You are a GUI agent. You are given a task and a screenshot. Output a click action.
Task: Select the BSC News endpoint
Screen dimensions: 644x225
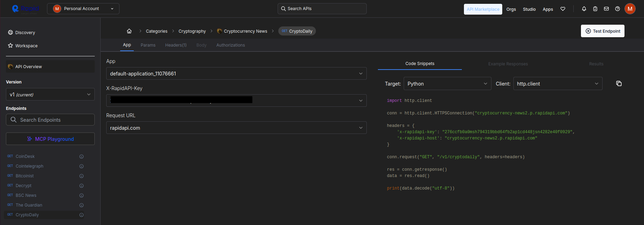(26, 195)
